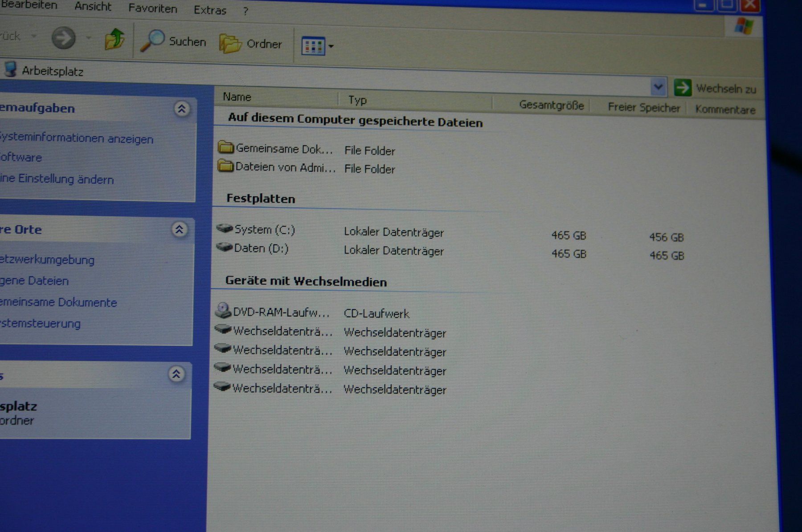Open the ? help menu
The height and width of the screenshot is (532, 802).
[246, 11]
